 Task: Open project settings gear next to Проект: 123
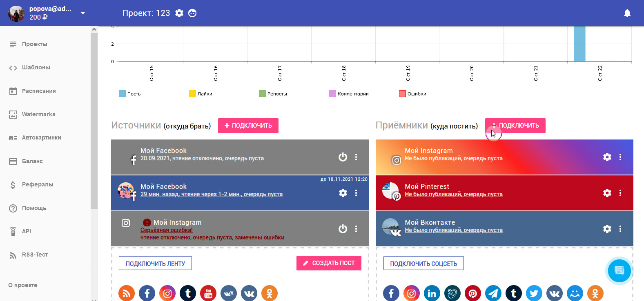[179, 13]
